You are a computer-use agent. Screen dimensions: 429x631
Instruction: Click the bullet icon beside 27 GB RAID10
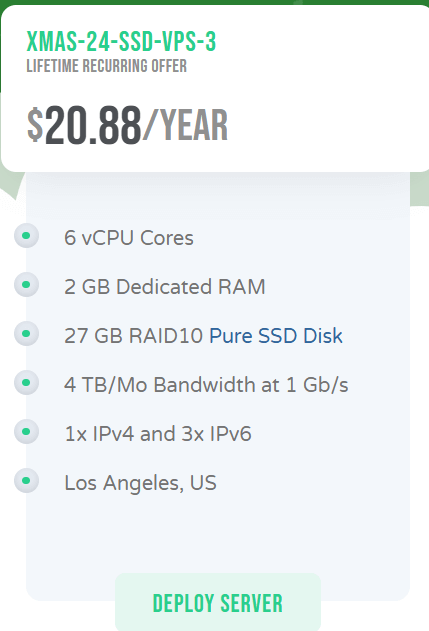pyautogui.click(x=27, y=334)
